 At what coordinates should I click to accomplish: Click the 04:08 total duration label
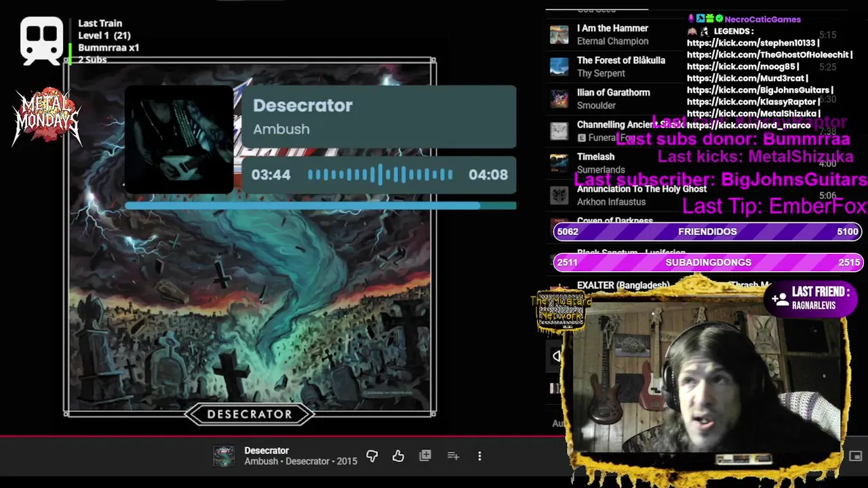(488, 175)
